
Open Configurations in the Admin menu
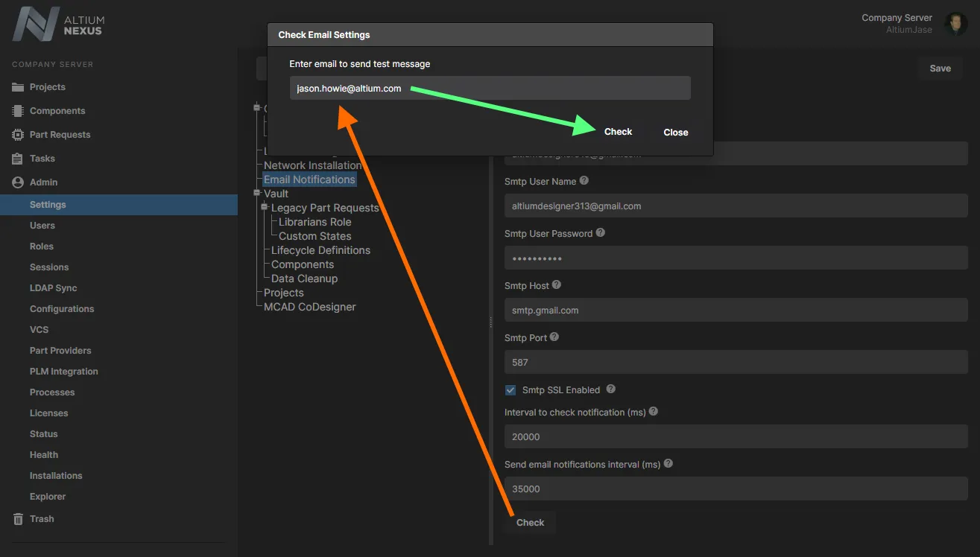(62, 309)
